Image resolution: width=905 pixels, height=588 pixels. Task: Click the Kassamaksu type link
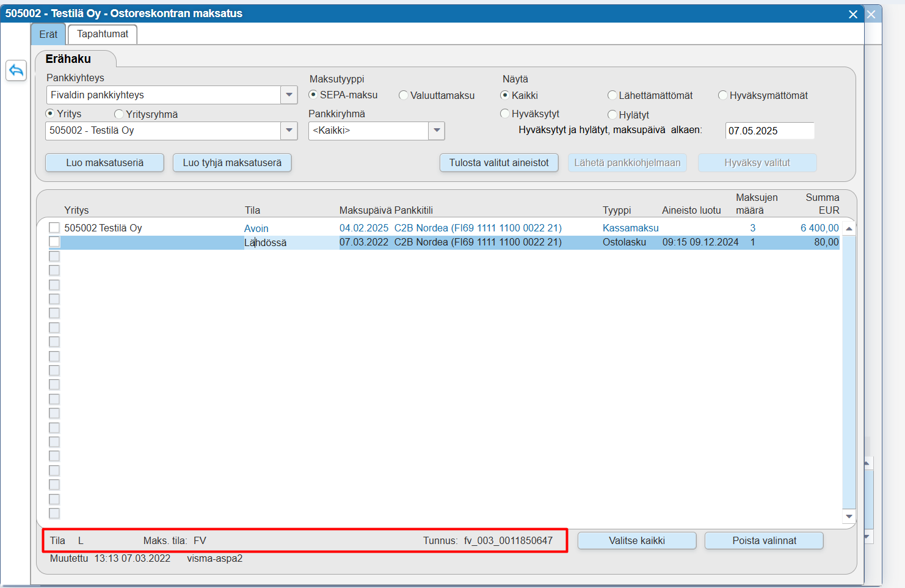[631, 228]
